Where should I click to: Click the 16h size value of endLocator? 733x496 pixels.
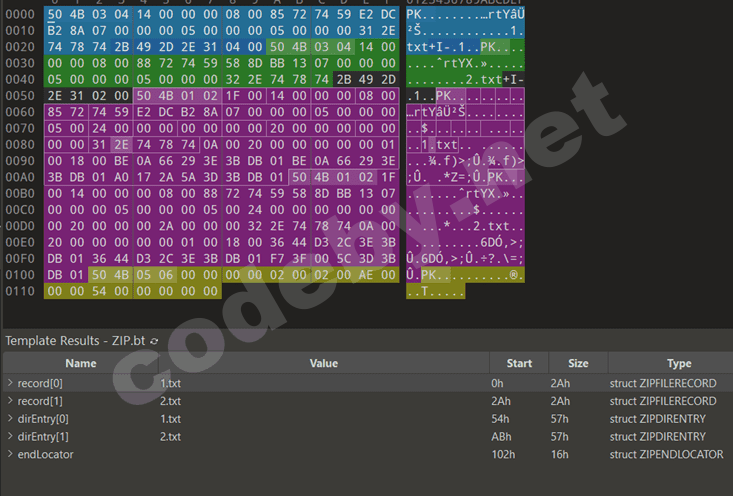tap(560, 454)
